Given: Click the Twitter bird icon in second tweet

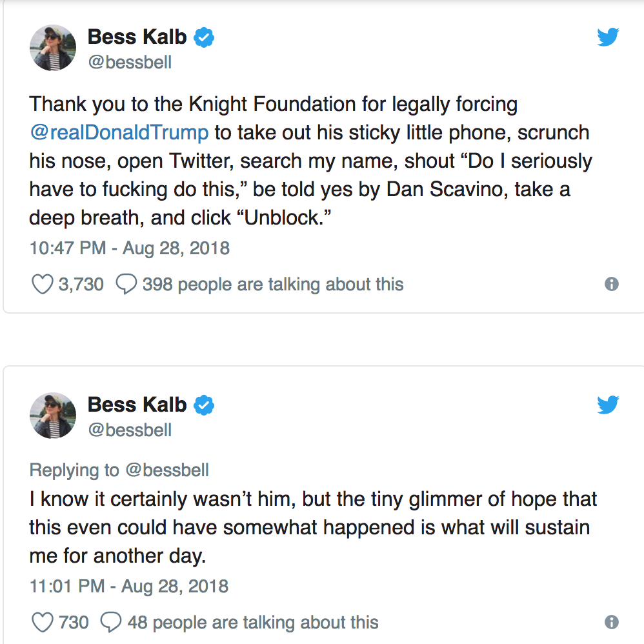Looking at the screenshot, I should coord(607,405).
